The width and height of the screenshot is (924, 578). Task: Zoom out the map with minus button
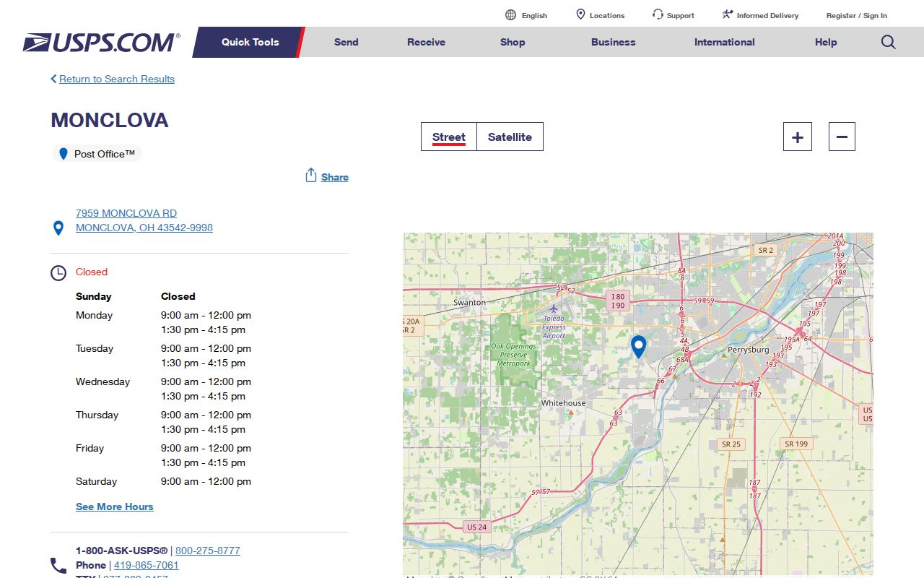click(x=842, y=137)
